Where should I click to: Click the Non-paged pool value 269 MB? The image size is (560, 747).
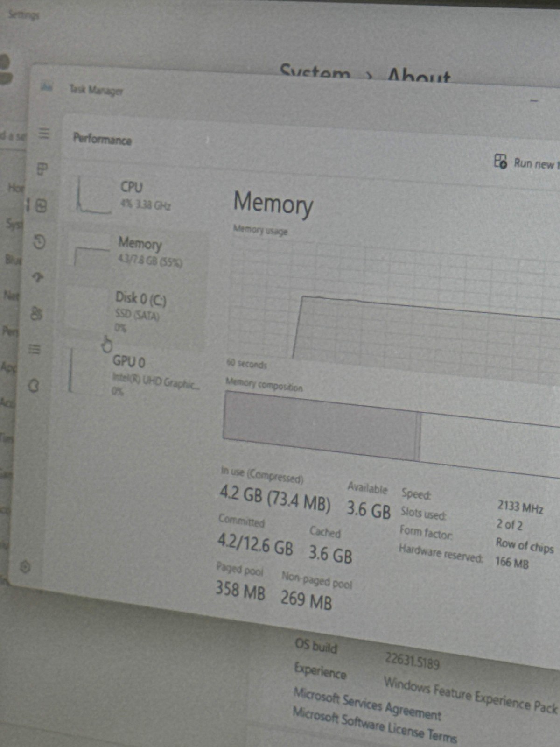[306, 599]
